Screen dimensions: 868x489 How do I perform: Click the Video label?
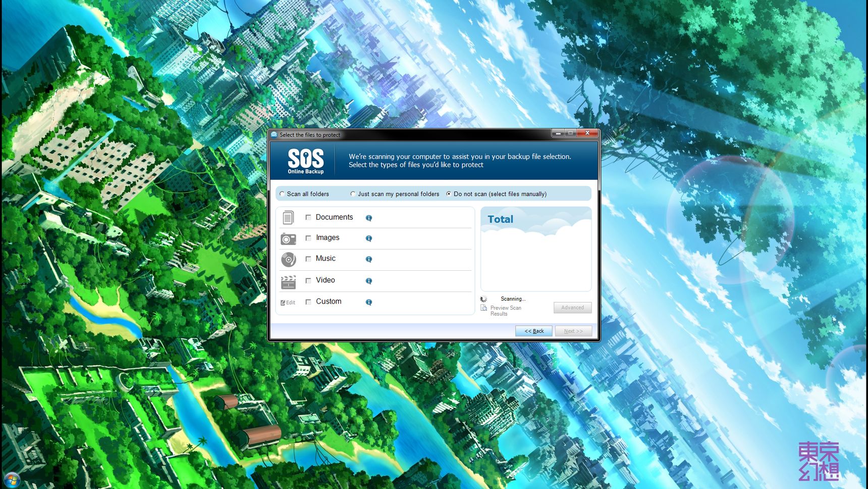[x=325, y=280]
